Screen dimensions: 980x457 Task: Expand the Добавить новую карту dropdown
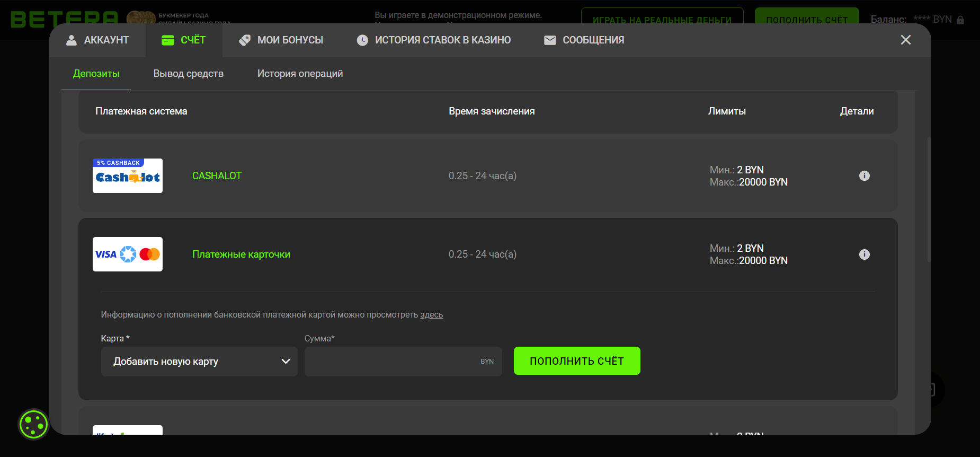coord(199,362)
